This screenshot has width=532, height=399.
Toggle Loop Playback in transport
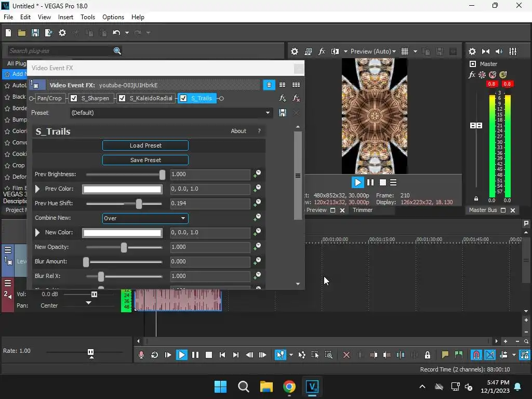click(x=154, y=355)
